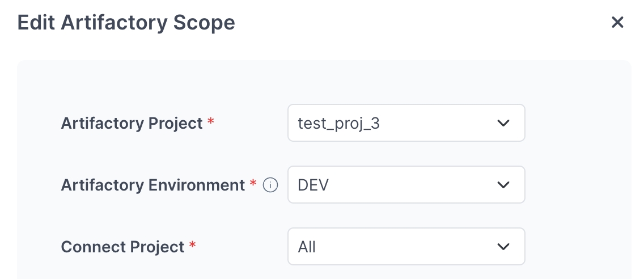Open the Connect Project dropdown
This screenshot has height=279, width=644.
click(x=406, y=247)
